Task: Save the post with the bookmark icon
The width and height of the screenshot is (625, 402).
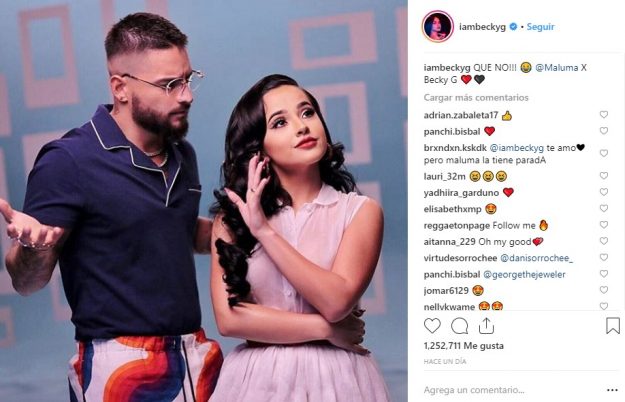Action: click(613, 326)
